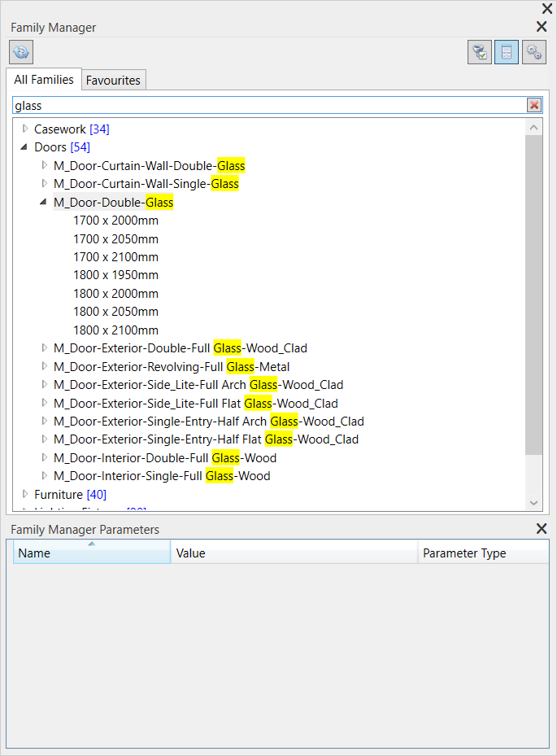Select type 1800 x 2000mm
The width and height of the screenshot is (557, 756).
pos(115,293)
